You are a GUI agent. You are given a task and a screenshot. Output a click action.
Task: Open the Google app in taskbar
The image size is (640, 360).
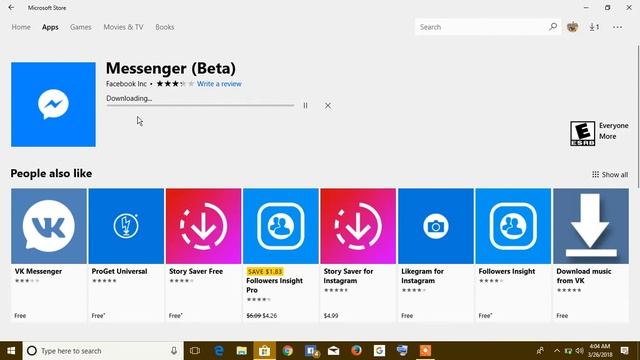point(379,351)
